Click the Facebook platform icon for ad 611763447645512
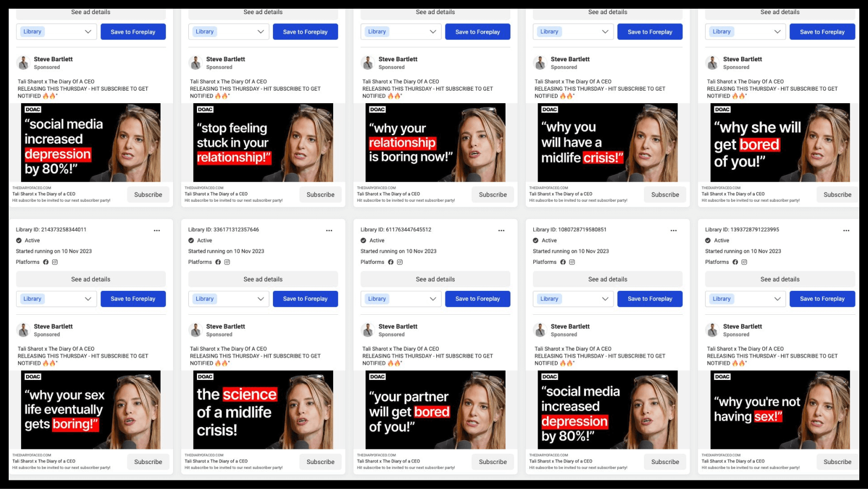Screen dimensions: 868x489 [391, 262]
